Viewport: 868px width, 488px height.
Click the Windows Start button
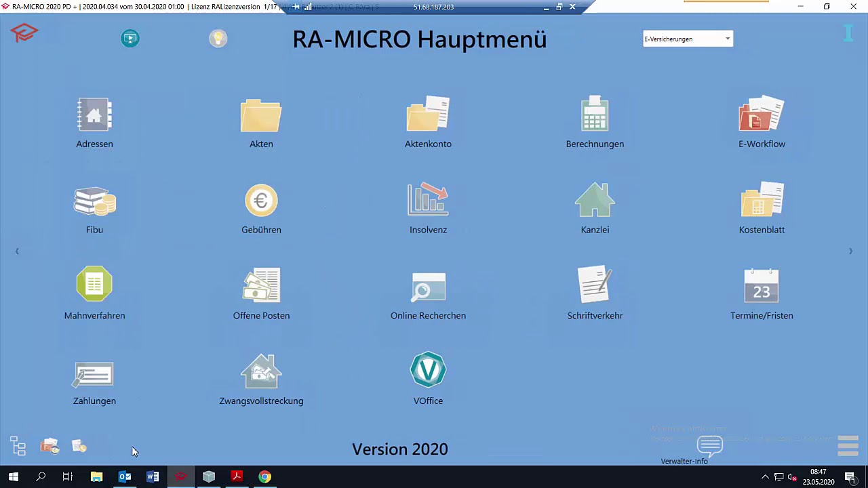pyautogui.click(x=14, y=476)
